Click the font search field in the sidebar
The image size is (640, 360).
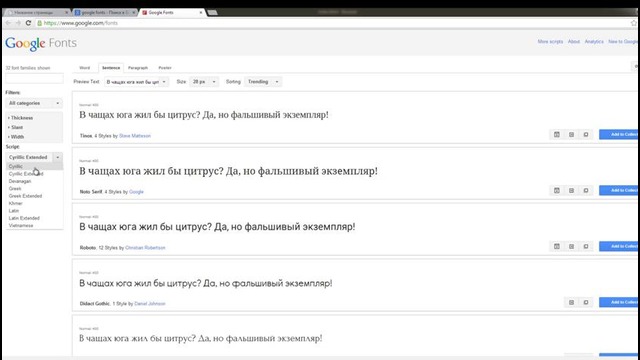point(34,78)
